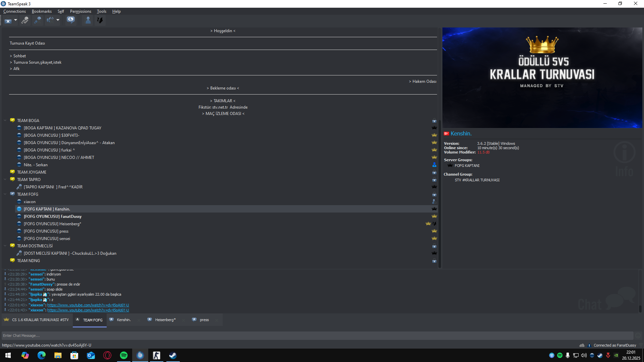Select user KAZANOVA QPAD TUGAY
644x362 pixels.
point(62,128)
